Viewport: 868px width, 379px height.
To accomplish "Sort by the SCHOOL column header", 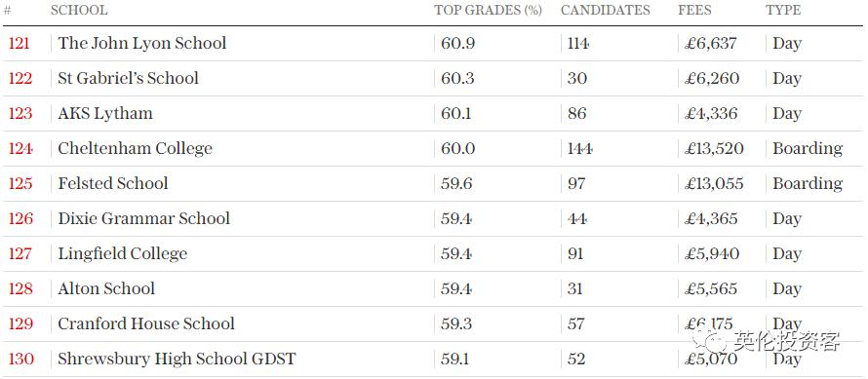I will point(79,10).
